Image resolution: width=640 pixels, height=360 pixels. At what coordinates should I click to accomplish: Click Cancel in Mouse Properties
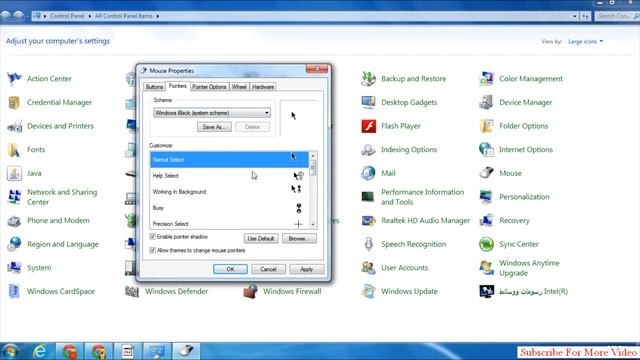(268, 269)
